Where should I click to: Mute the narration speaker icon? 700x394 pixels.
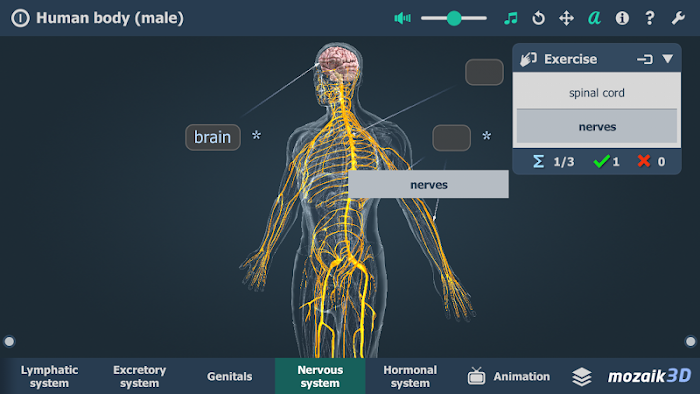402,18
